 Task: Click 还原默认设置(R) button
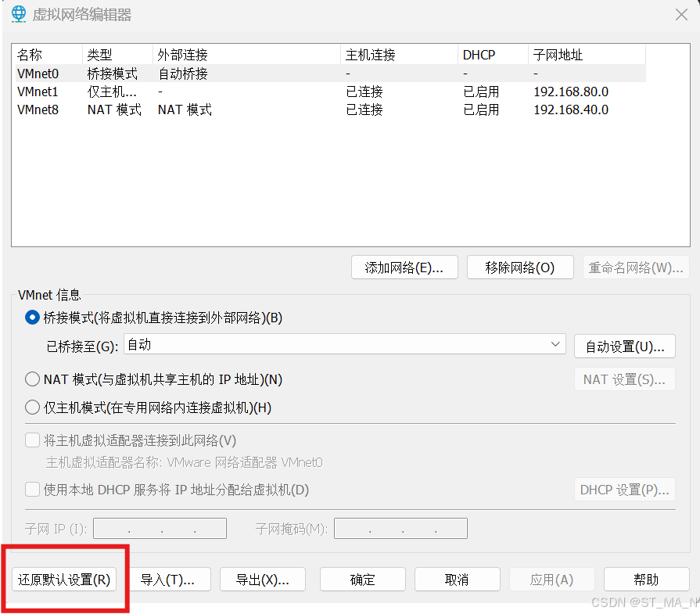pos(64,579)
